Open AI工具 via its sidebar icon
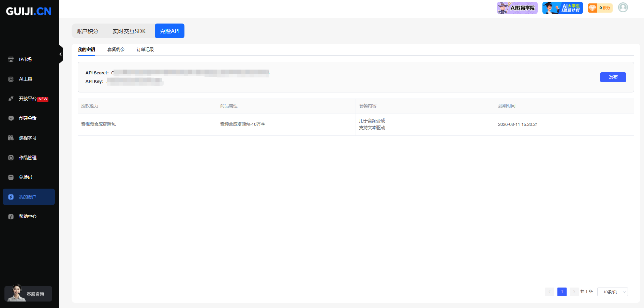 (x=11, y=79)
